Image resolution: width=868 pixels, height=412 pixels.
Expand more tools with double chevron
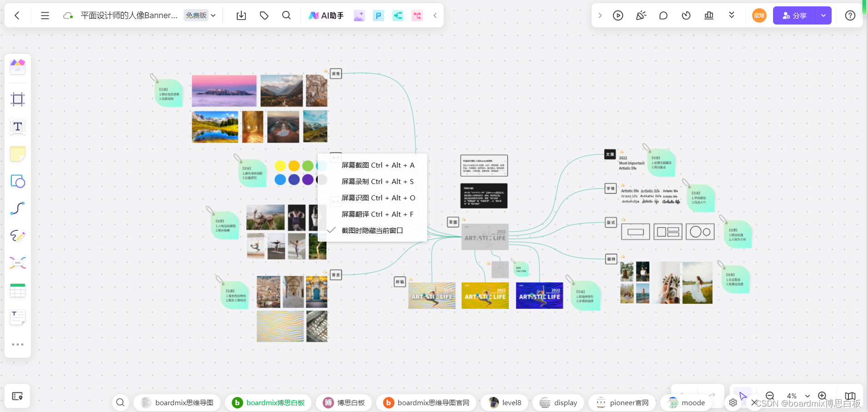pos(732,15)
